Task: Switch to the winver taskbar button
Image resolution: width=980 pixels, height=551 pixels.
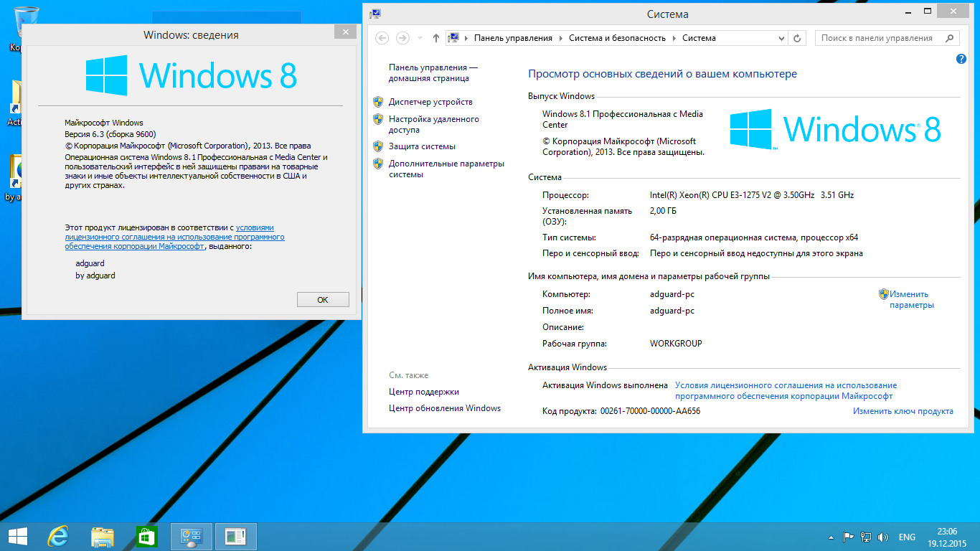Action: click(235, 536)
